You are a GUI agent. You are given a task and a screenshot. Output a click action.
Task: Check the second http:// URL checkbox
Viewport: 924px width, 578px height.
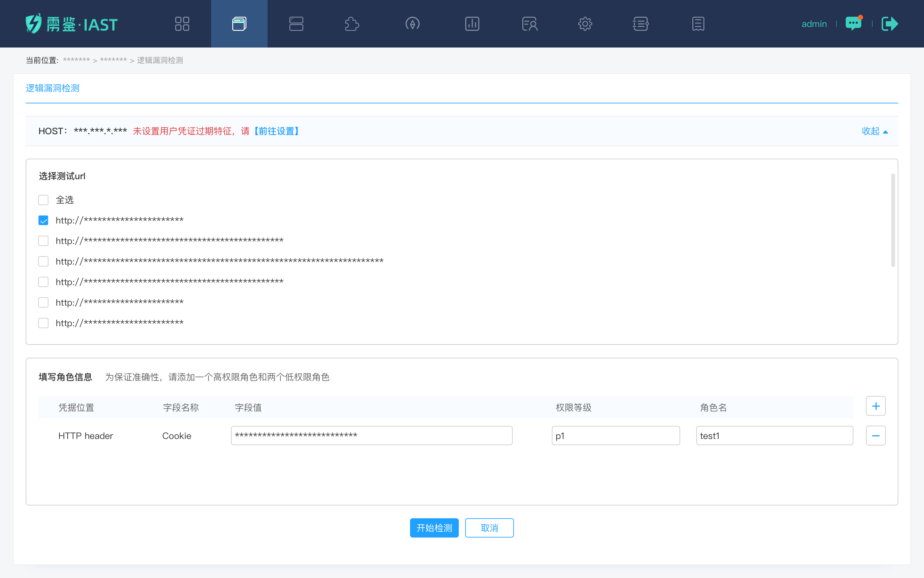click(44, 241)
